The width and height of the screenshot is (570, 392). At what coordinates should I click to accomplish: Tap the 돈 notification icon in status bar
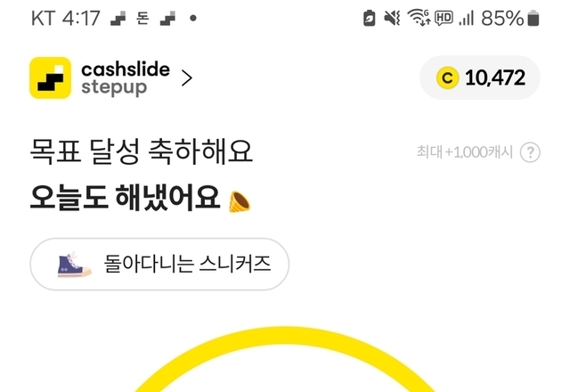click(142, 18)
